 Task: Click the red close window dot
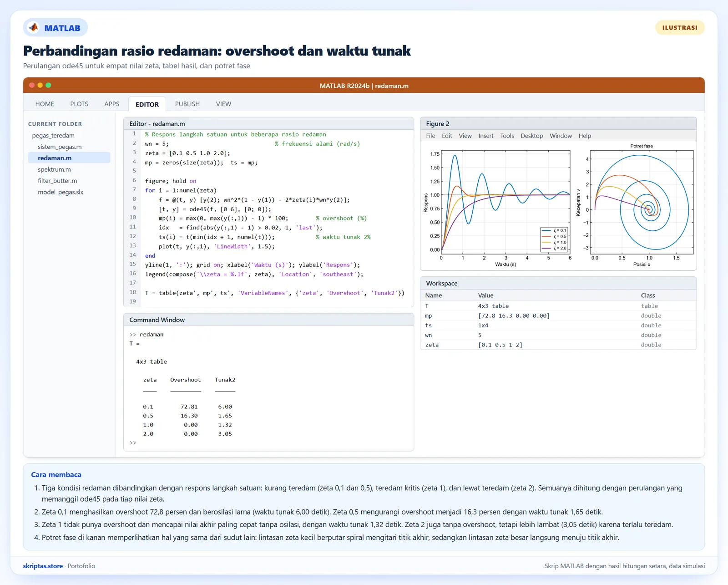coord(32,85)
